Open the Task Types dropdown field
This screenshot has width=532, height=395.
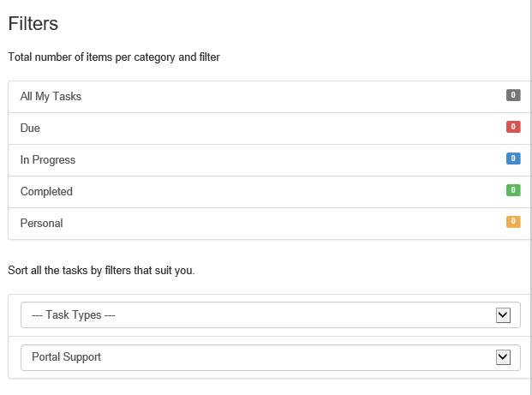[x=257, y=315]
